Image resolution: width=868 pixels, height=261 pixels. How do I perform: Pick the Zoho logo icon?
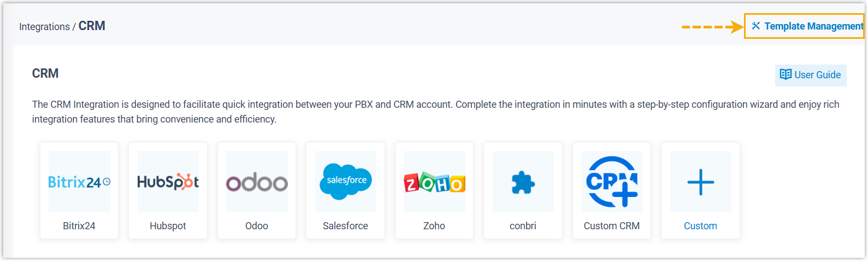click(434, 182)
